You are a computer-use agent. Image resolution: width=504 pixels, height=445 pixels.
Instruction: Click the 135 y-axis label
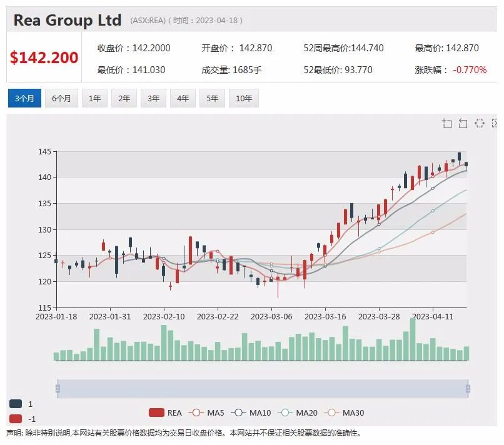point(44,204)
